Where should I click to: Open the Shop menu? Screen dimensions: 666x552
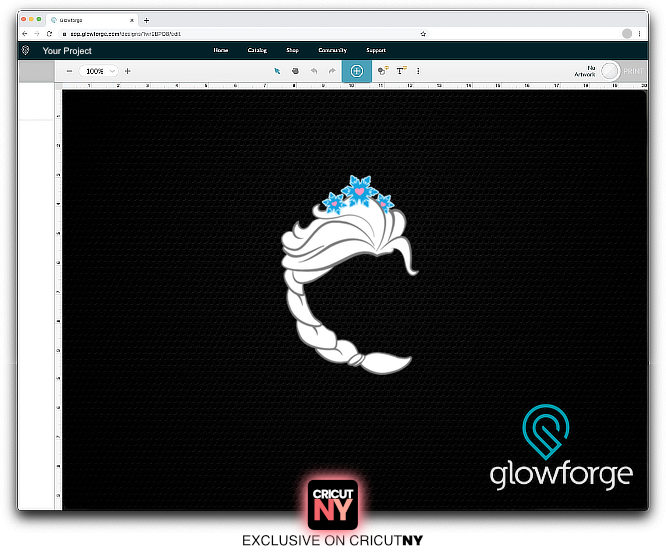point(292,50)
